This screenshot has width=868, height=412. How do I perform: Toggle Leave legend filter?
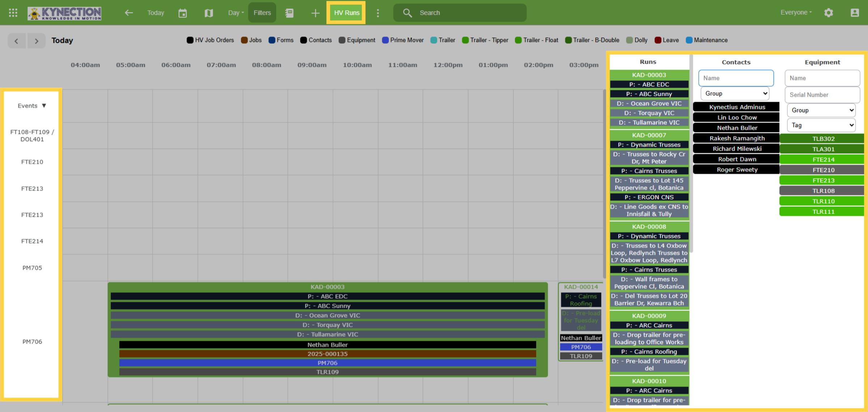[667, 40]
